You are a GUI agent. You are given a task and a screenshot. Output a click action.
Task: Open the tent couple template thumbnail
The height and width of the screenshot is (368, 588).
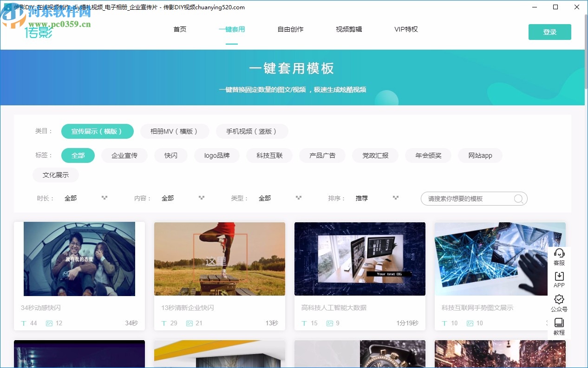(x=79, y=259)
